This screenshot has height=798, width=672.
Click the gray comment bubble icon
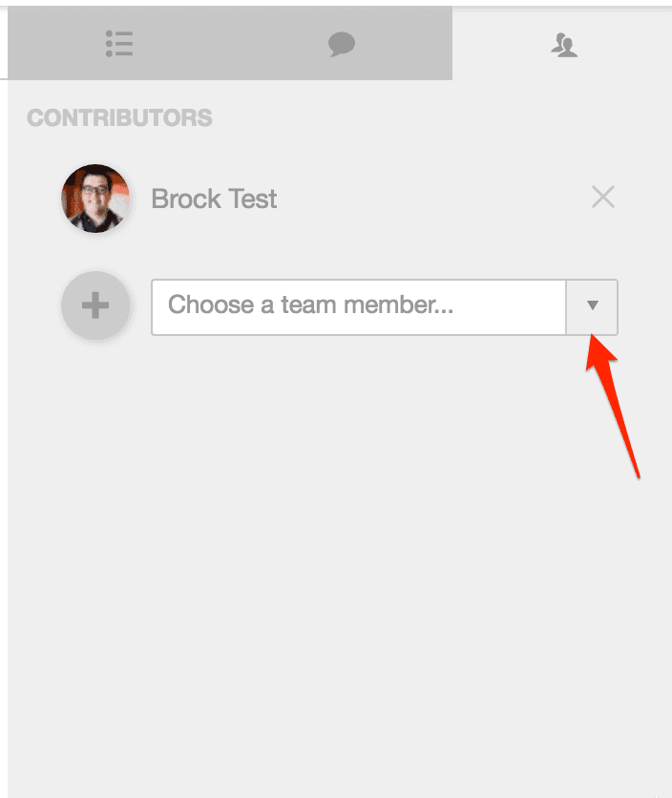coord(342,44)
